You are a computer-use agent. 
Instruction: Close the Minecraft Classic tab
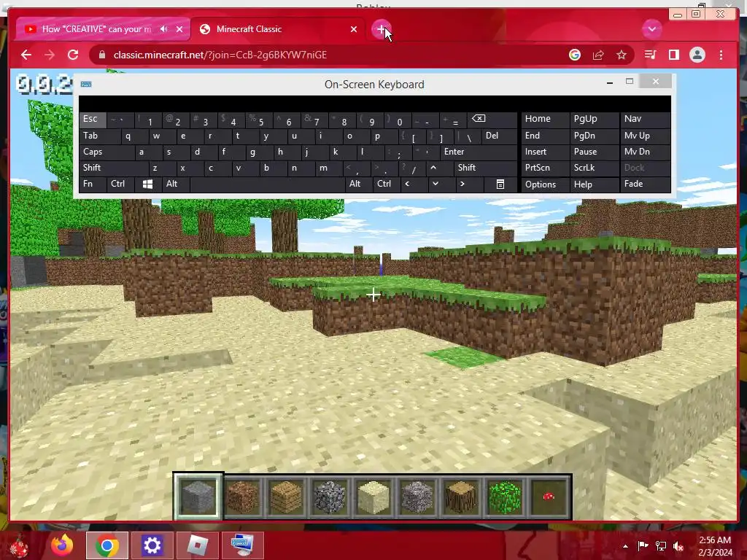tap(354, 29)
